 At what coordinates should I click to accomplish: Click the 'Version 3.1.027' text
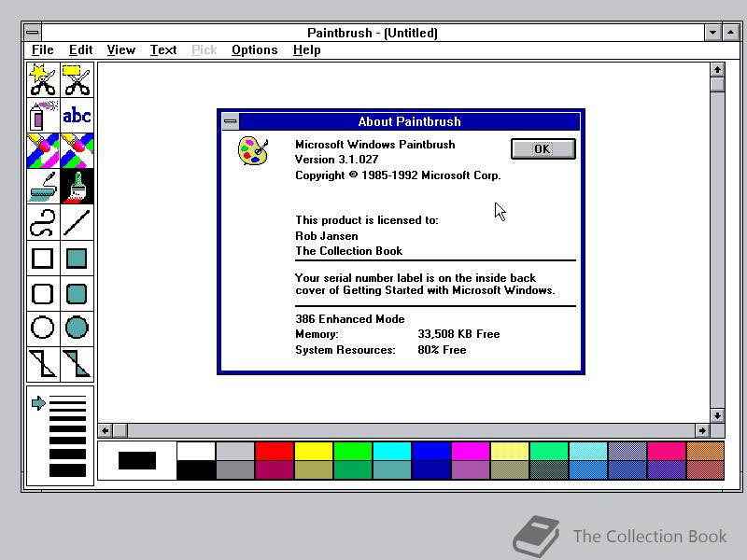coord(336,160)
